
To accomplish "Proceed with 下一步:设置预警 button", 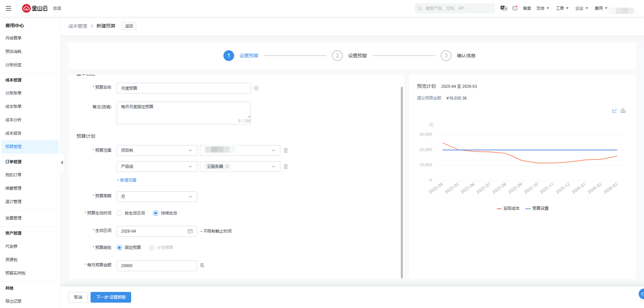I will pos(111,297).
